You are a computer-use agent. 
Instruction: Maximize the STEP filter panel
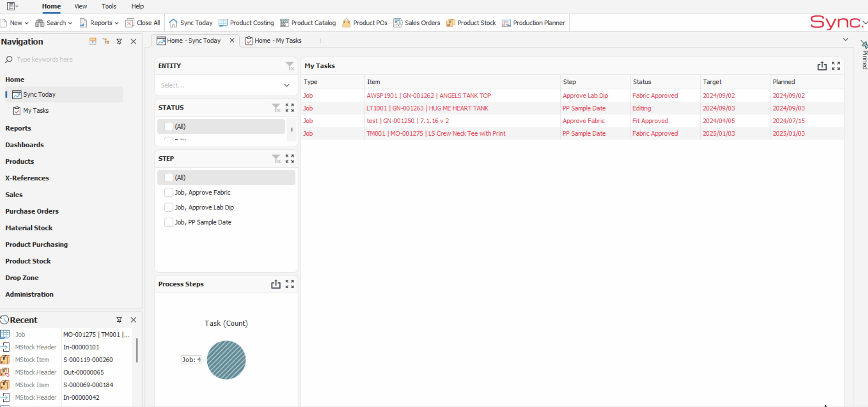tap(290, 159)
